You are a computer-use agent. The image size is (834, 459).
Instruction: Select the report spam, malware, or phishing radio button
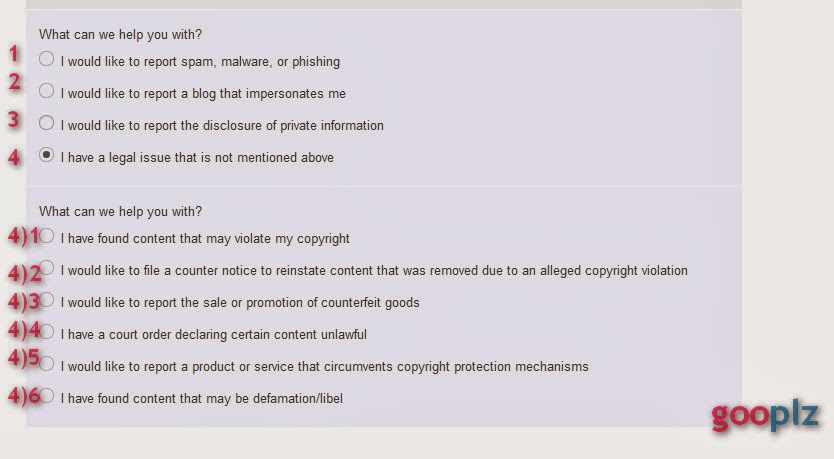46,59
